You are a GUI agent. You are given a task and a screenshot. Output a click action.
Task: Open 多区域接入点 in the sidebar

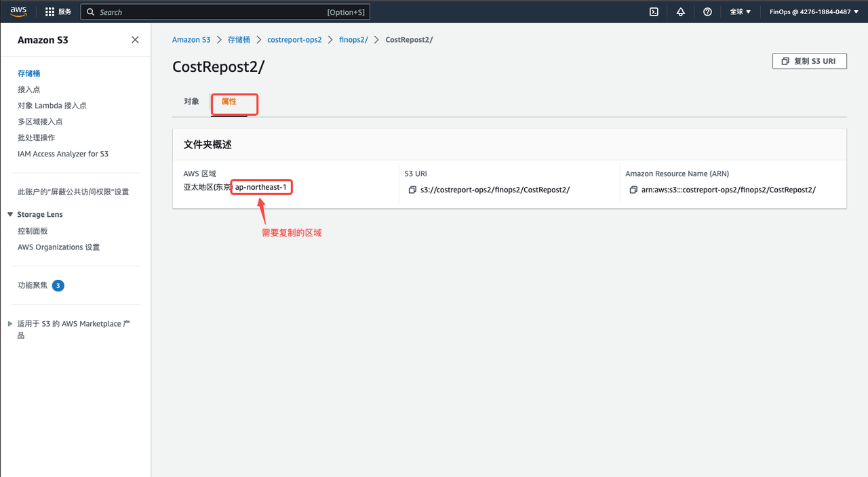(40, 122)
